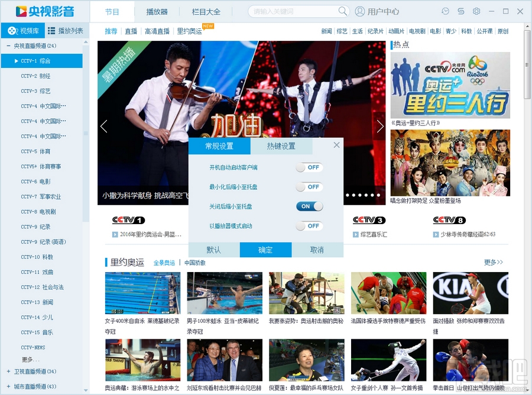This screenshot has height=395, width=532.
Task: Click the keyword search input field
Action: [x=294, y=12]
